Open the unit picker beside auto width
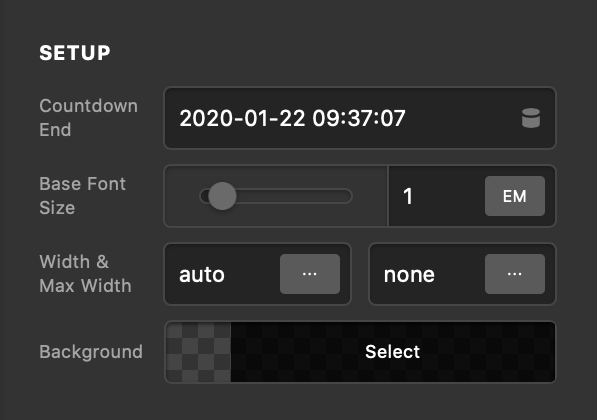 point(310,274)
